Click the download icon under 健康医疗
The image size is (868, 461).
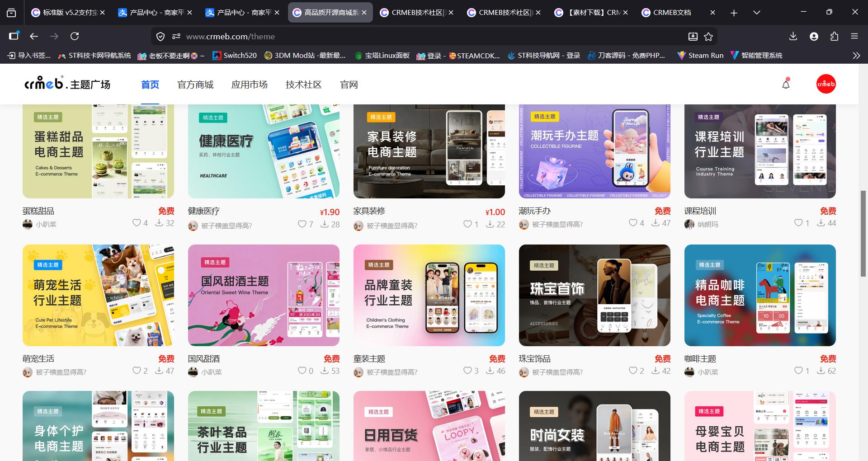click(x=325, y=224)
